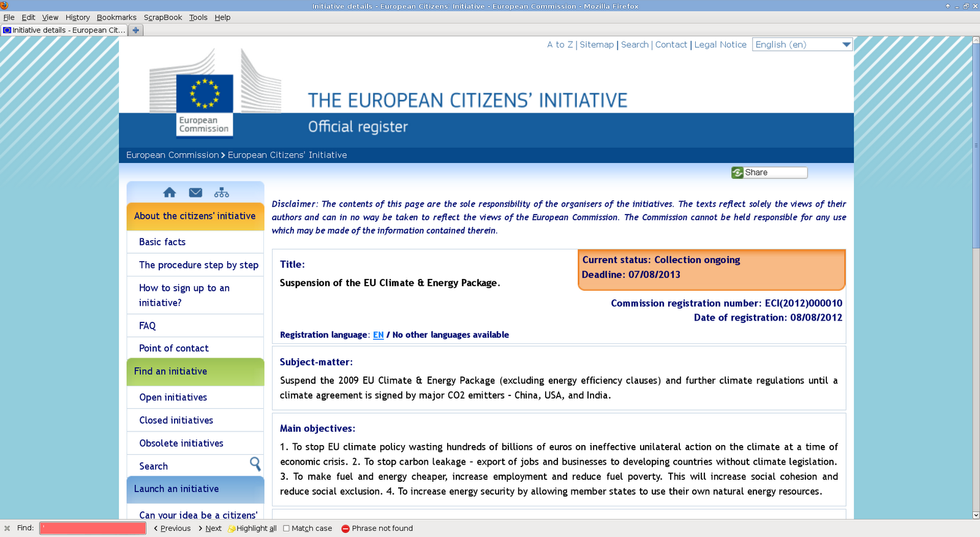Open the sitemap icon in sidebar
Viewport: 980px width, 537px height.
click(x=221, y=192)
